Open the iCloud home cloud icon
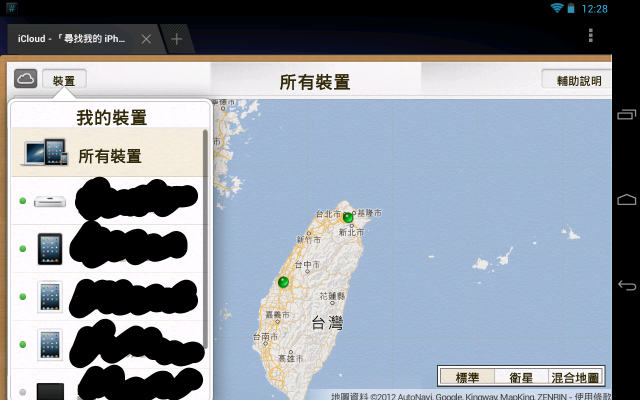The width and height of the screenshot is (640, 400). (25, 78)
